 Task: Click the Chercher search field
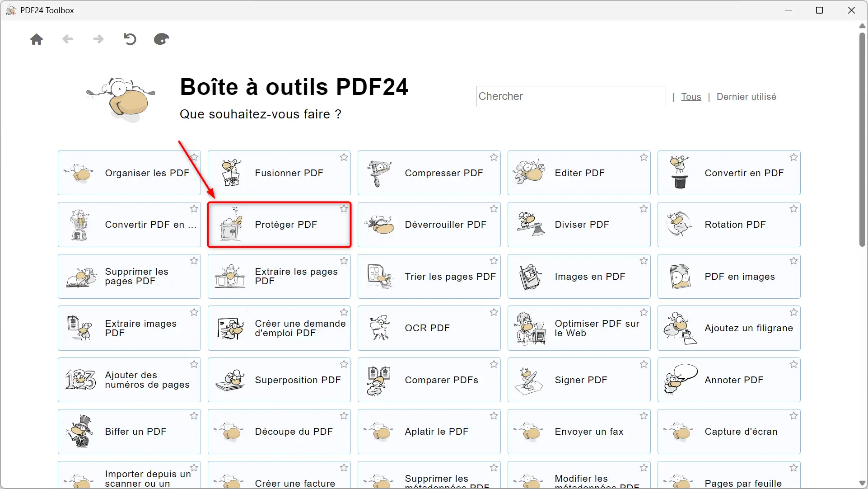coord(571,96)
